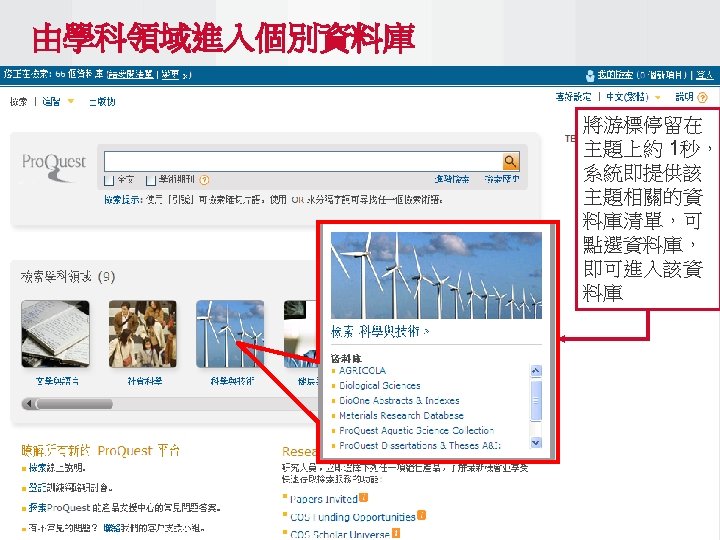Click the ProQuest logo

click(x=54, y=167)
